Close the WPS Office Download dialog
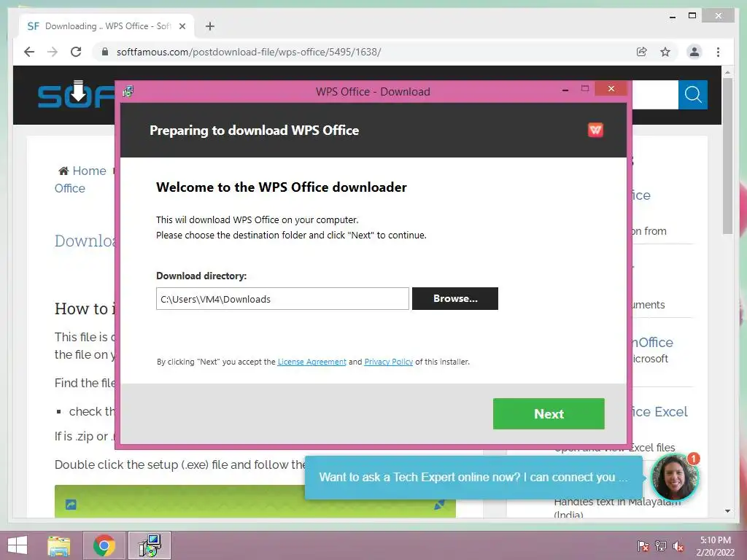747x560 pixels. 611,88
